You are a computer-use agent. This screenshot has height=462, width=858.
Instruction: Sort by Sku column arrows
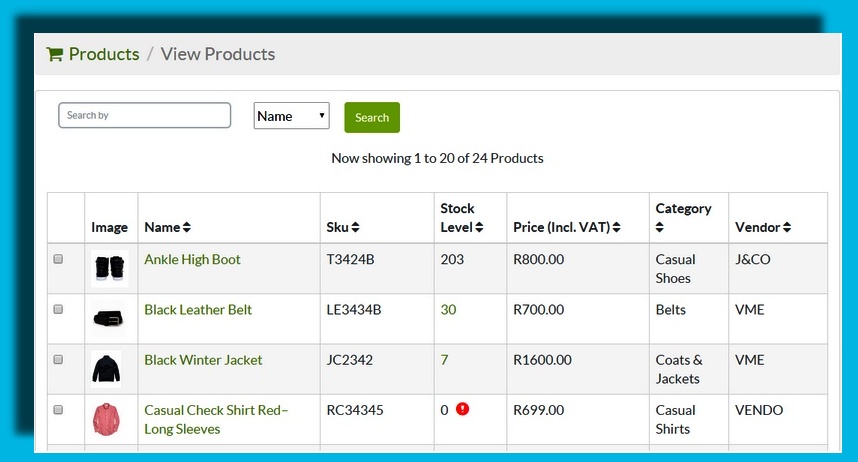(356, 228)
